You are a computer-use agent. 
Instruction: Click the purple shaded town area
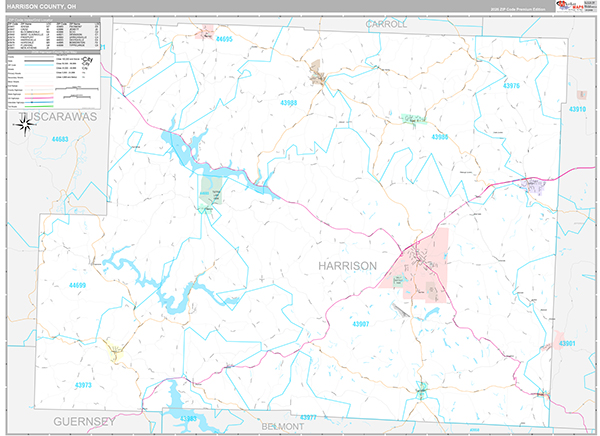[x=533, y=187]
